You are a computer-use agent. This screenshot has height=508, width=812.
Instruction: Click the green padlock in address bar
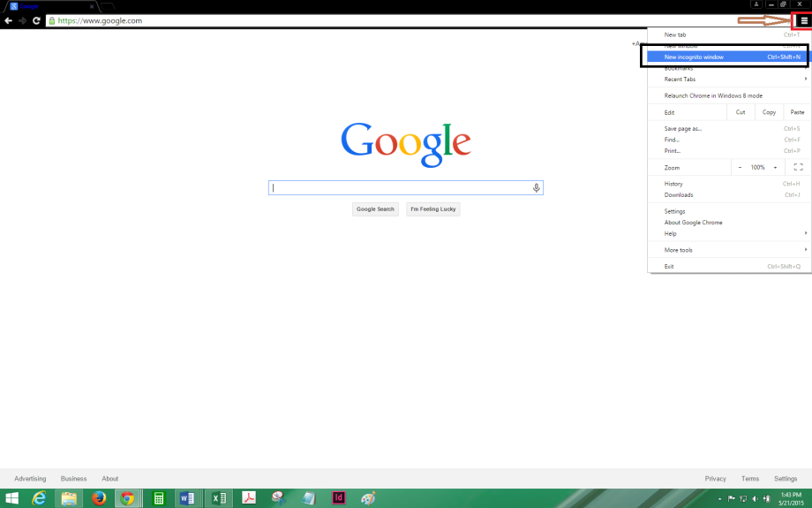[52, 20]
